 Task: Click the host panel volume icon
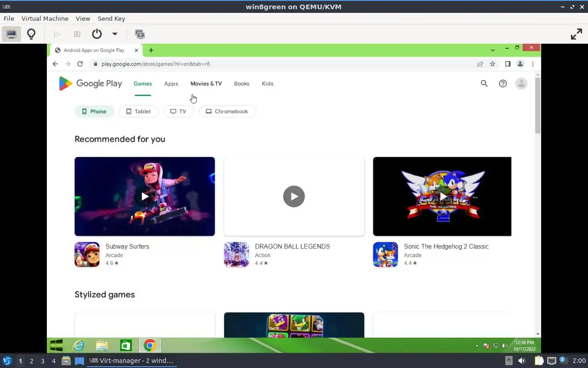pos(521,361)
